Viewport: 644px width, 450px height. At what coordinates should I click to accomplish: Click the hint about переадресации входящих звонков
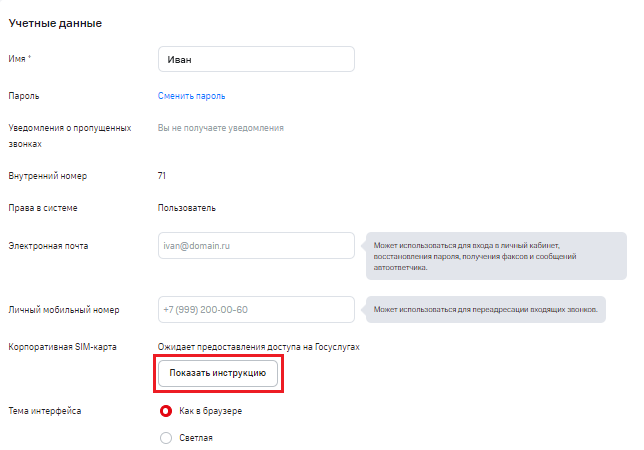pos(486,310)
